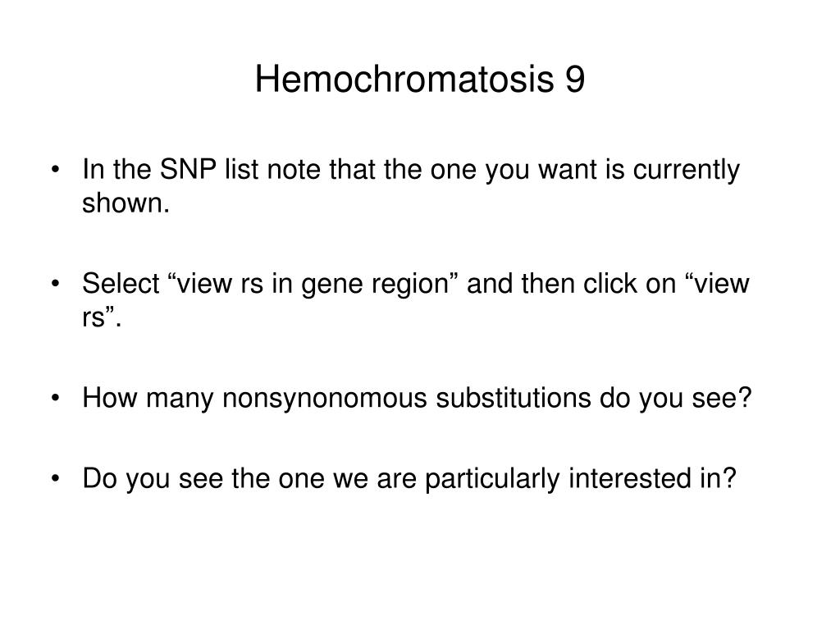
Task: Click the word SNP in first bullet
Action: [x=188, y=169]
